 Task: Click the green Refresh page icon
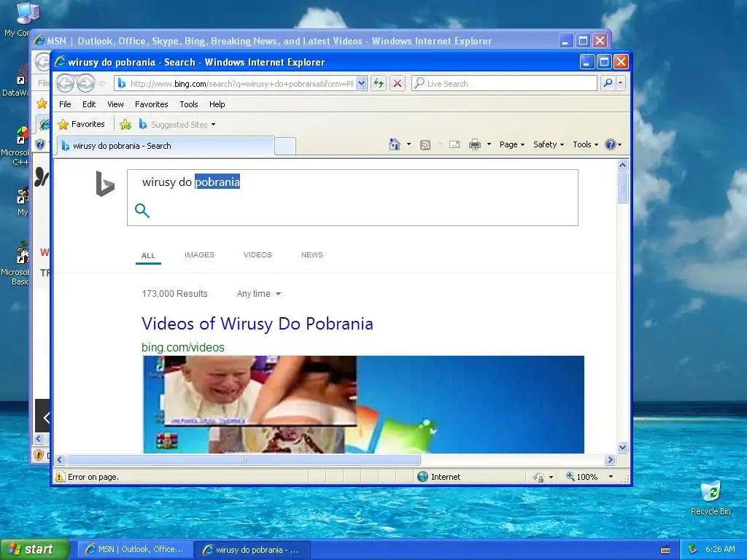[379, 83]
